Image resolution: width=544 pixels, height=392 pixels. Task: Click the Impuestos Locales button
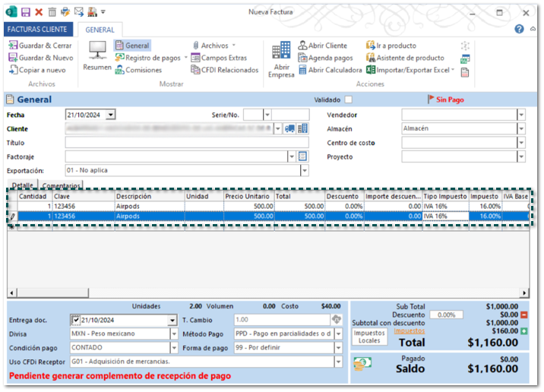[371, 337]
